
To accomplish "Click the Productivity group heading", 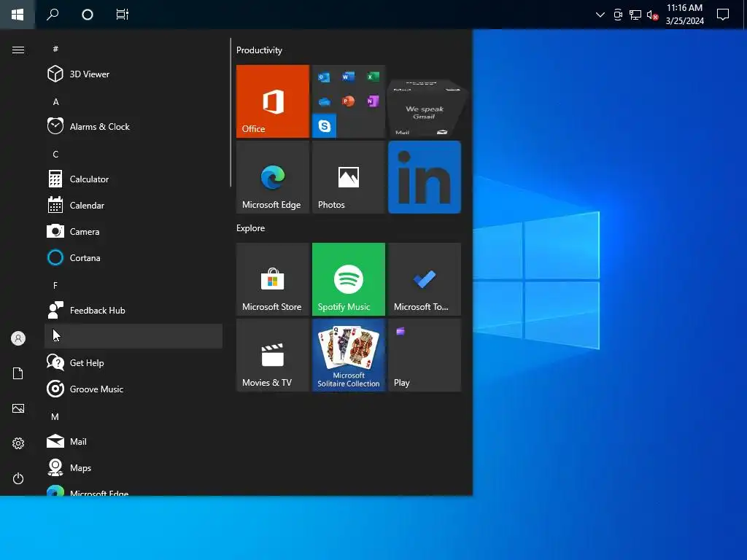I will tap(259, 50).
